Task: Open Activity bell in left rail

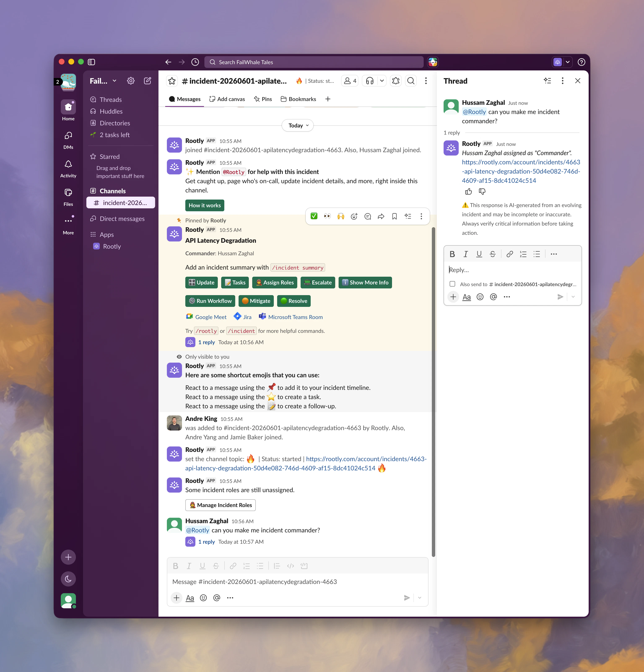Action: coord(68,168)
